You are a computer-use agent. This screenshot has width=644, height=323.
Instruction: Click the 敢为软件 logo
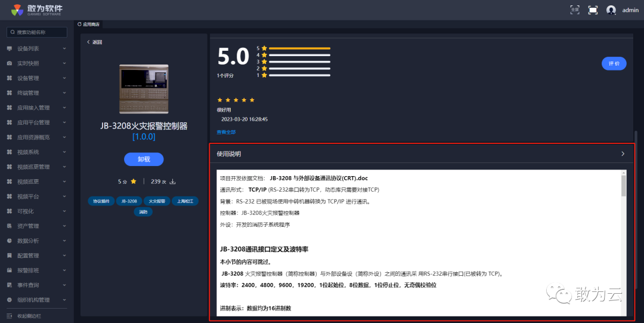[x=36, y=10]
